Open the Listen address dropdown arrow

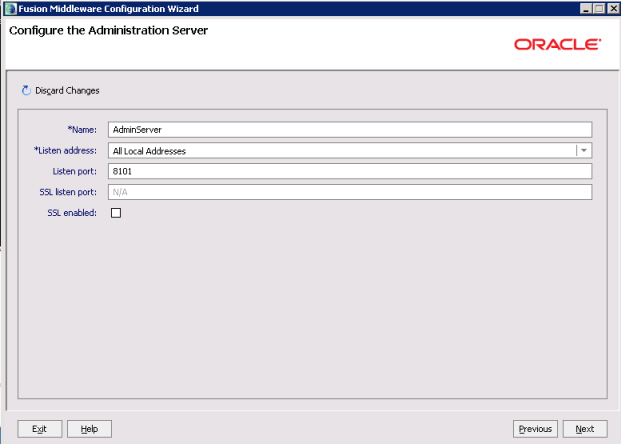click(x=584, y=151)
